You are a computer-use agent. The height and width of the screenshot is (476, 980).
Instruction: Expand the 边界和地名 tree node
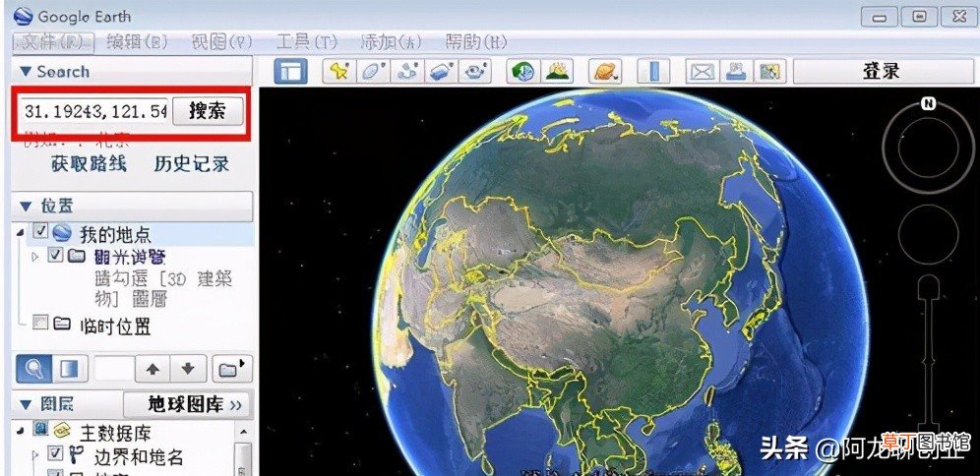[x=35, y=454]
